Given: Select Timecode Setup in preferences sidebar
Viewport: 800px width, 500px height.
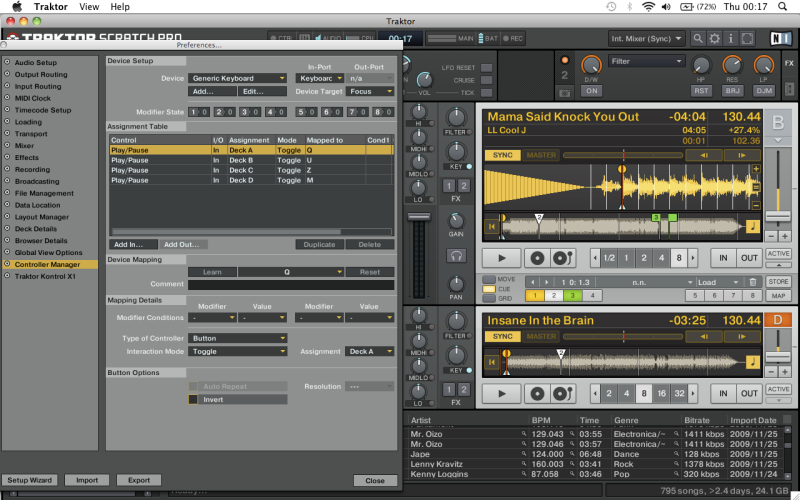Looking at the screenshot, I should [x=43, y=110].
